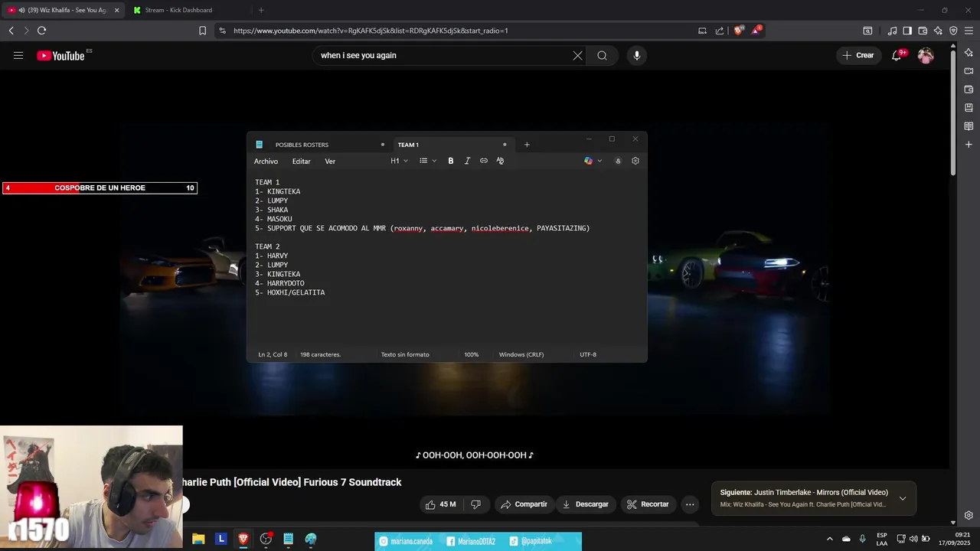Open Brave Shields icon

click(739, 31)
